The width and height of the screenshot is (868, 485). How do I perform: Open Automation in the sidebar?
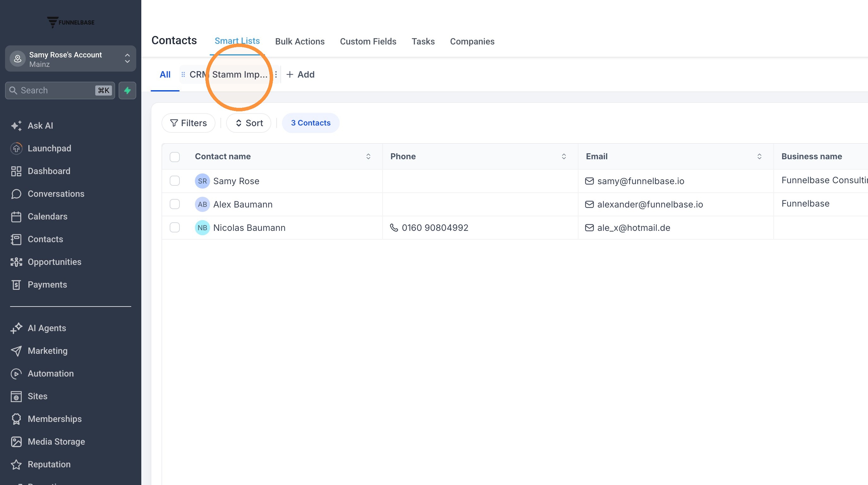pos(42,373)
